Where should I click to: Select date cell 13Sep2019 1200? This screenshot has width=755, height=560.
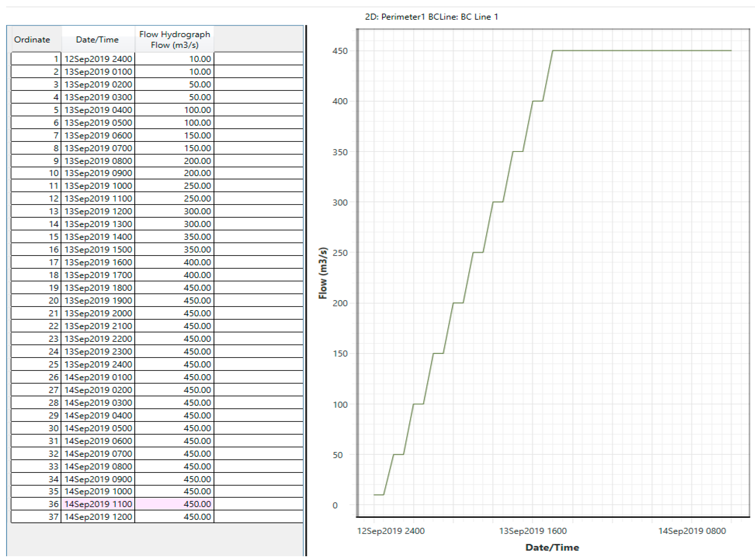click(x=98, y=211)
